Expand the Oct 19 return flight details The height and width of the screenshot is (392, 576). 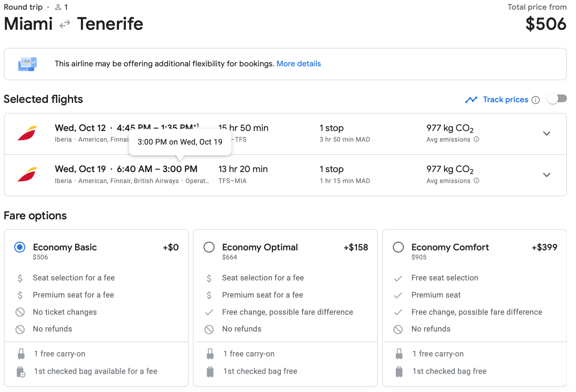[547, 175]
